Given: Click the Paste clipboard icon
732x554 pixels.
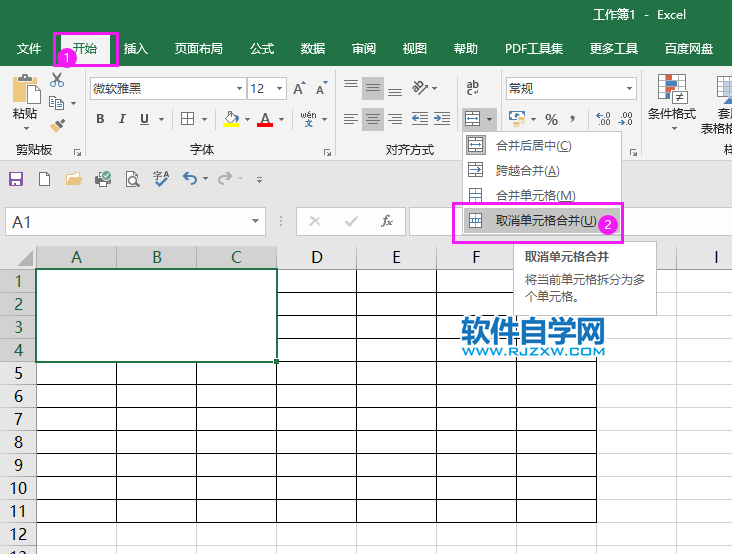Looking at the screenshot, I should [x=26, y=89].
